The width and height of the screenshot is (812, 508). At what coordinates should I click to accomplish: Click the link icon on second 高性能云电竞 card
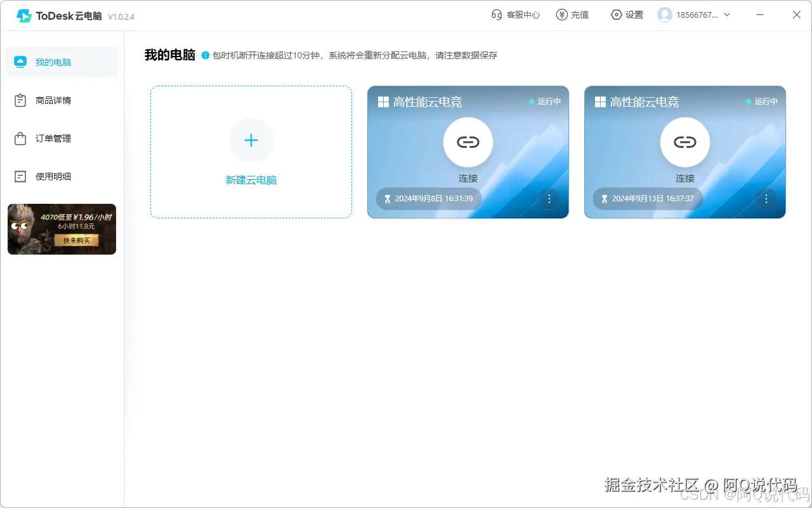pos(684,142)
